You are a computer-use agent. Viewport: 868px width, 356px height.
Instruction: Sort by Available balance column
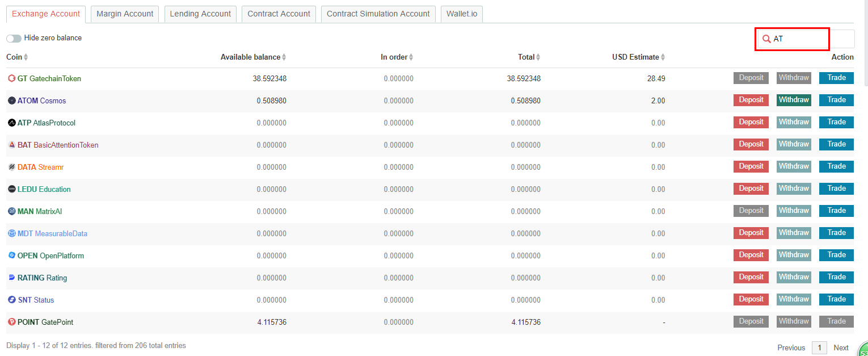point(253,57)
